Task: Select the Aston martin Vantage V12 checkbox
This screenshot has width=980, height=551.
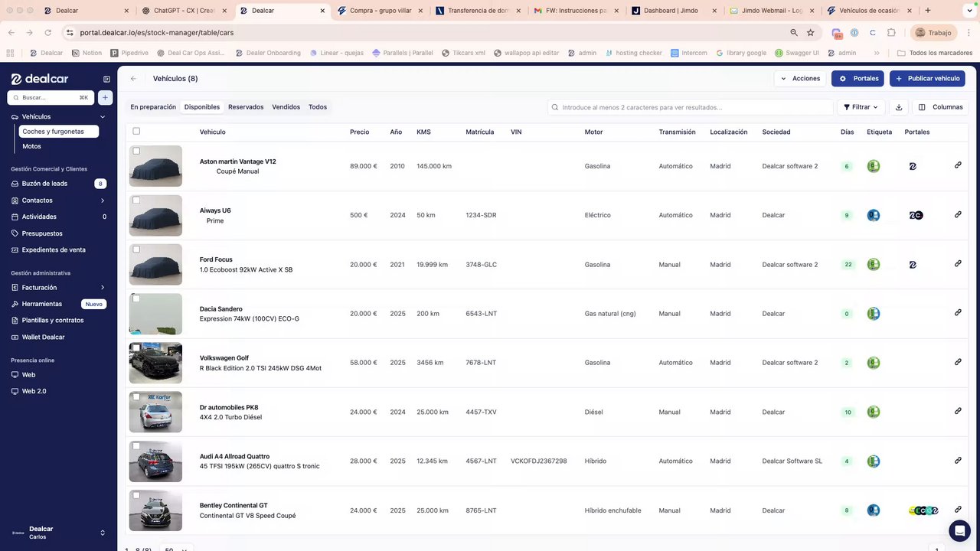Action: tap(136, 151)
